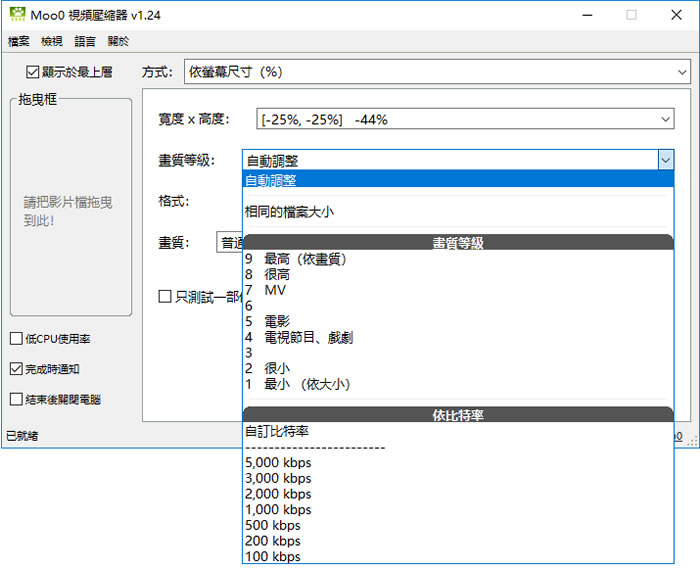Enable 結束後關閉電腦 checkbox
The width and height of the screenshot is (700, 569).
click(16, 399)
